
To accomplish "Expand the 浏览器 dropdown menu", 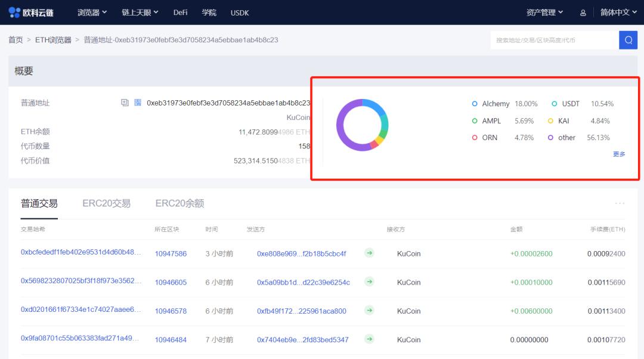I will click(92, 13).
